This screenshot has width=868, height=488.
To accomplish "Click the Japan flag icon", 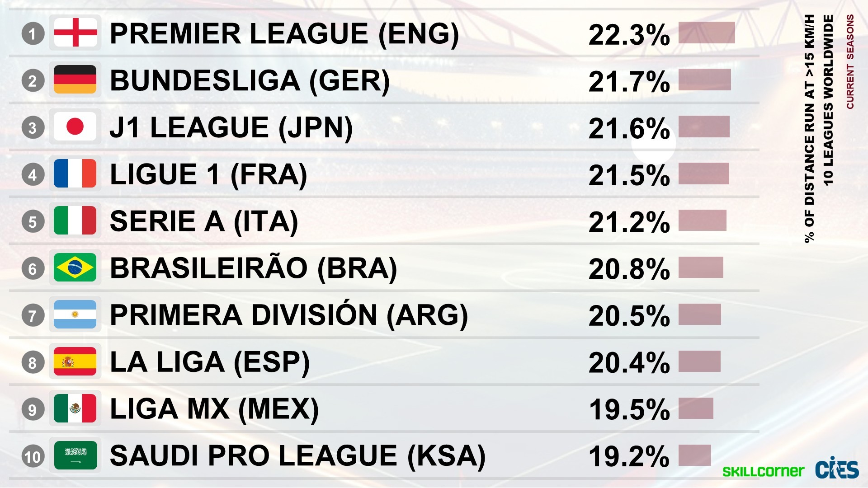I will click(75, 127).
